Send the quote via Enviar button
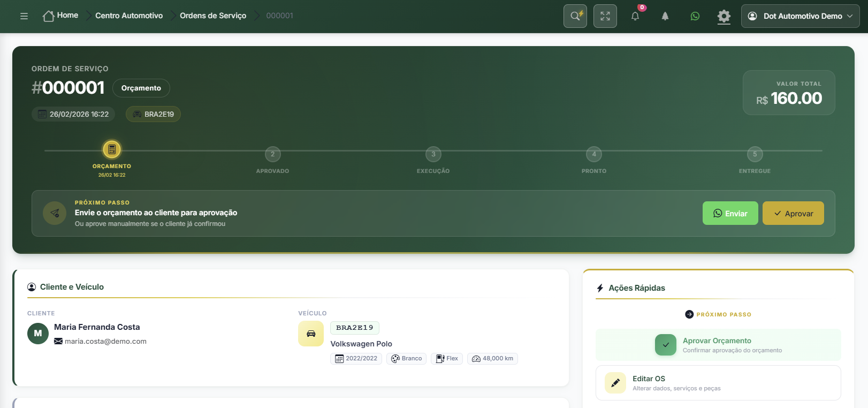Image resolution: width=868 pixels, height=408 pixels. (730, 213)
